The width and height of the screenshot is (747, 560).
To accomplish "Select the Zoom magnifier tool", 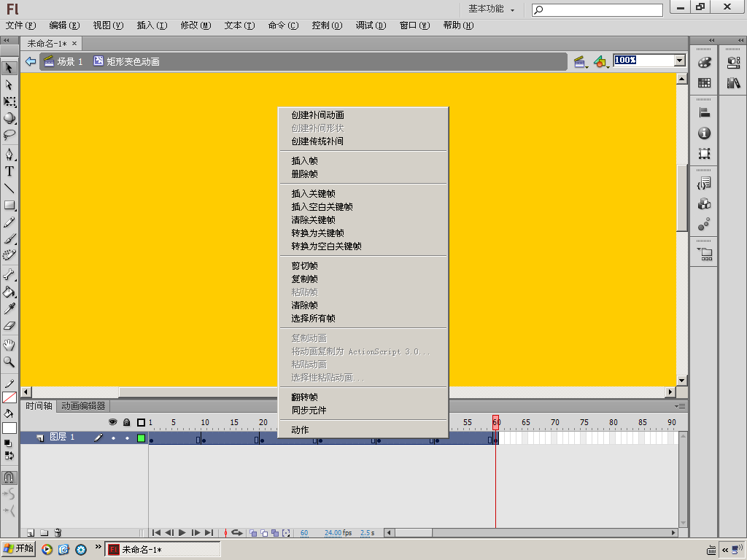I will [9, 362].
